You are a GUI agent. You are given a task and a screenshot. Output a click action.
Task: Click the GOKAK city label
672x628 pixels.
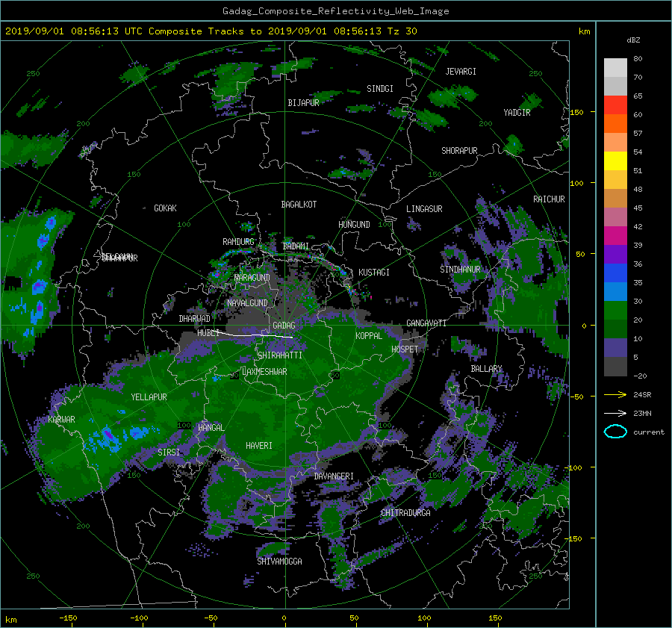pyautogui.click(x=165, y=208)
